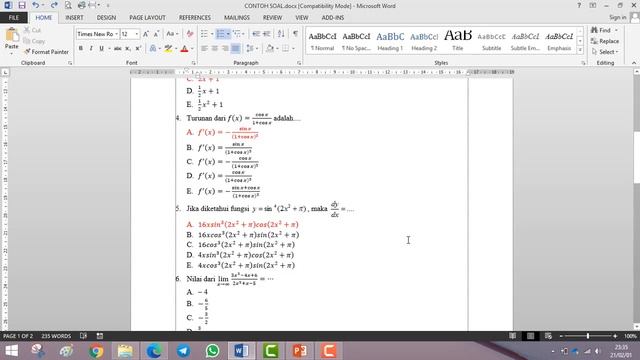
Task: Switch to Read Mode view
Action: point(512,336)
